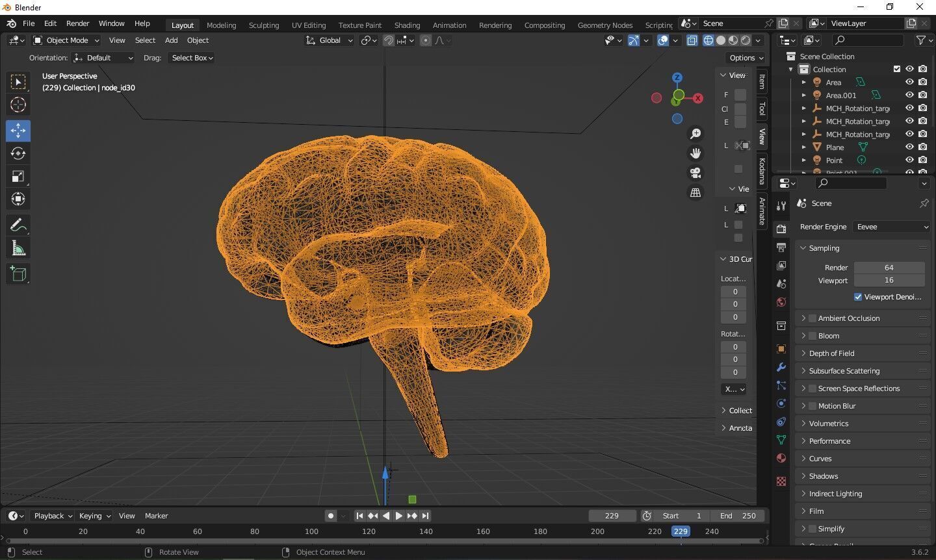Pick the Scale tool
Viewport: 936px width, 560px height.
(x=18, y=176)
